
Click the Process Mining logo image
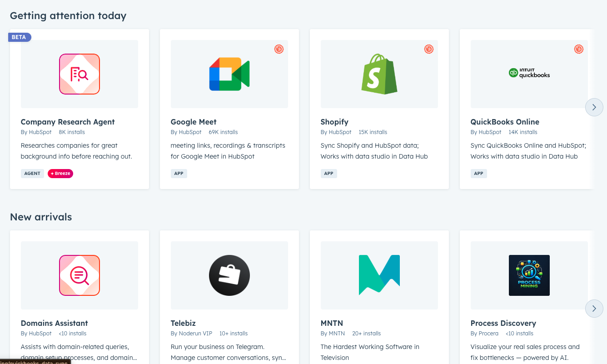pyautogui.click(x=529, y=275)
